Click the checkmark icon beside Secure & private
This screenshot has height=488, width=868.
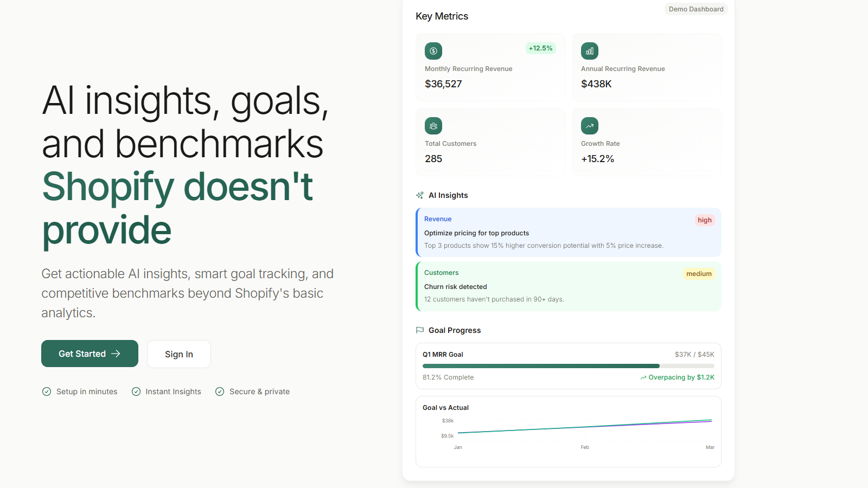click(x=220, y=391)
